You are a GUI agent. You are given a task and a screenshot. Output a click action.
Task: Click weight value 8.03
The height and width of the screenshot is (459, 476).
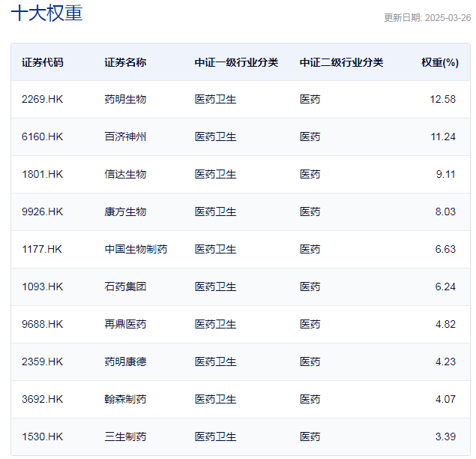click(445, 211)
